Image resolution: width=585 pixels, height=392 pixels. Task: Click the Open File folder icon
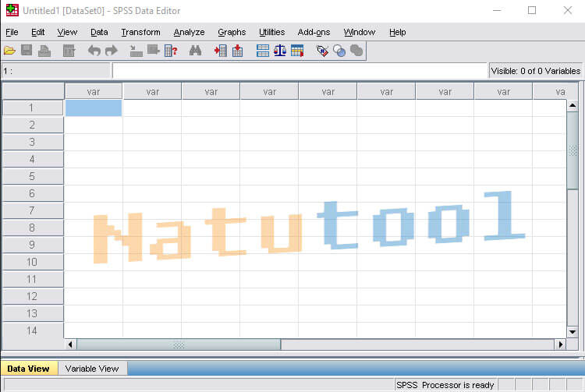click(x=9, y=51)
